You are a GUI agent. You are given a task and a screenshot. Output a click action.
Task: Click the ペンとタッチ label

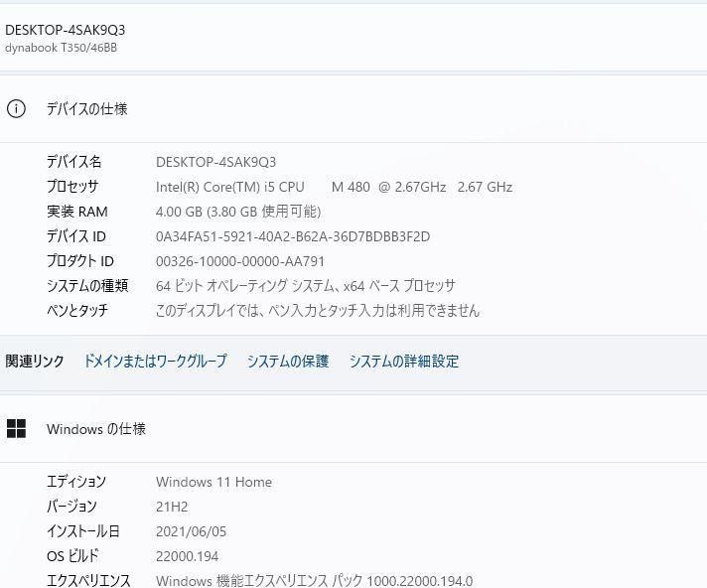[77, 310]
